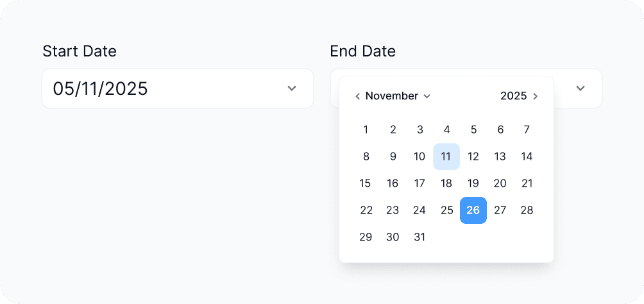The image size is (644, 304).
Task: Pick day 11 in the calendar
Action: point(446,156)
